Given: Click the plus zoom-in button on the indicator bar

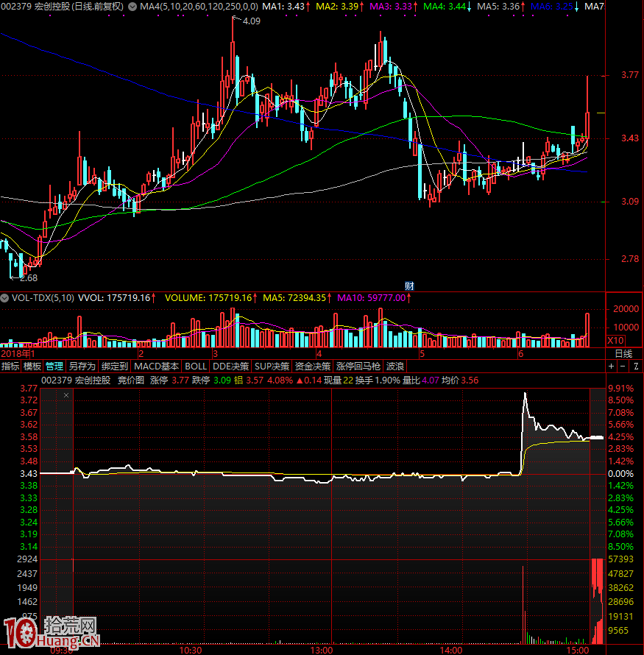Looking at the screenshot, I should click(611, 367).
